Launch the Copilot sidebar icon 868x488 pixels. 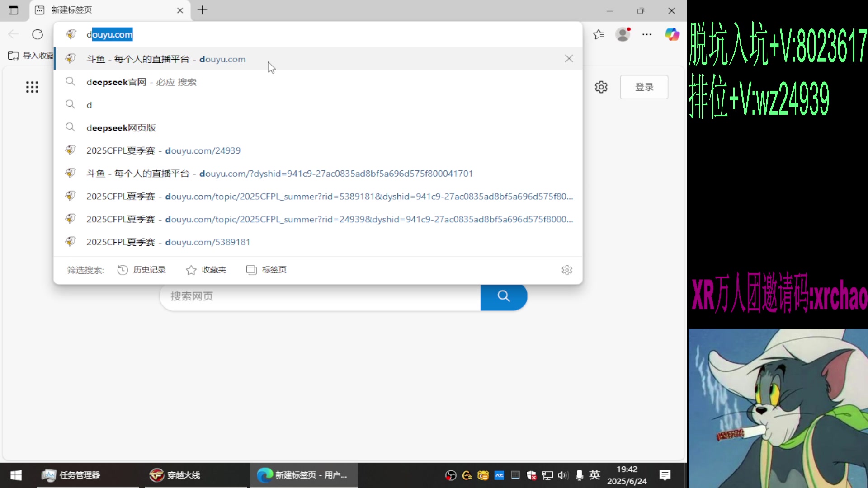coord(672,34)
